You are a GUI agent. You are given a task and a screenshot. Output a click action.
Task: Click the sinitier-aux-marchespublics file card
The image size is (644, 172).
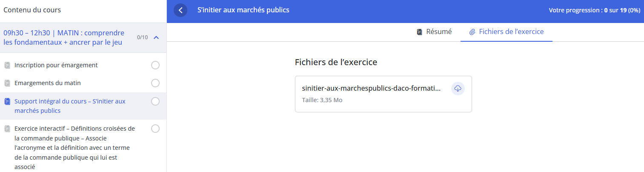(371, 94)
